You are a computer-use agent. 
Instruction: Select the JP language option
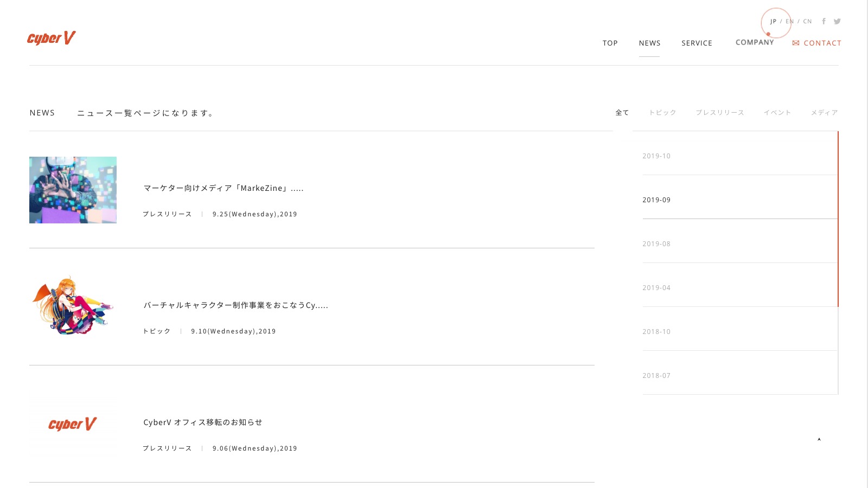click(773, 22)
